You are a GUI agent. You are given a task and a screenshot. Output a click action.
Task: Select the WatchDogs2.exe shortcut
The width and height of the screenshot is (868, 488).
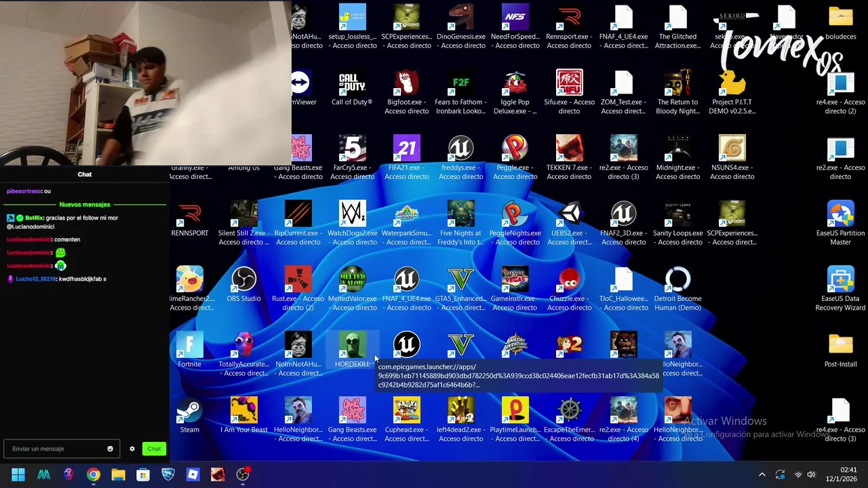tap(352, 223)
